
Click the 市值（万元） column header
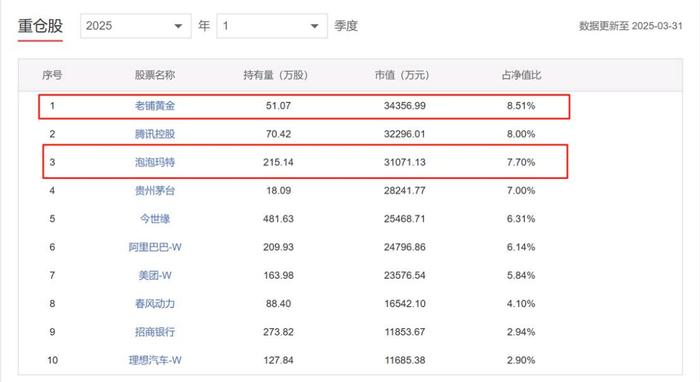402,75
